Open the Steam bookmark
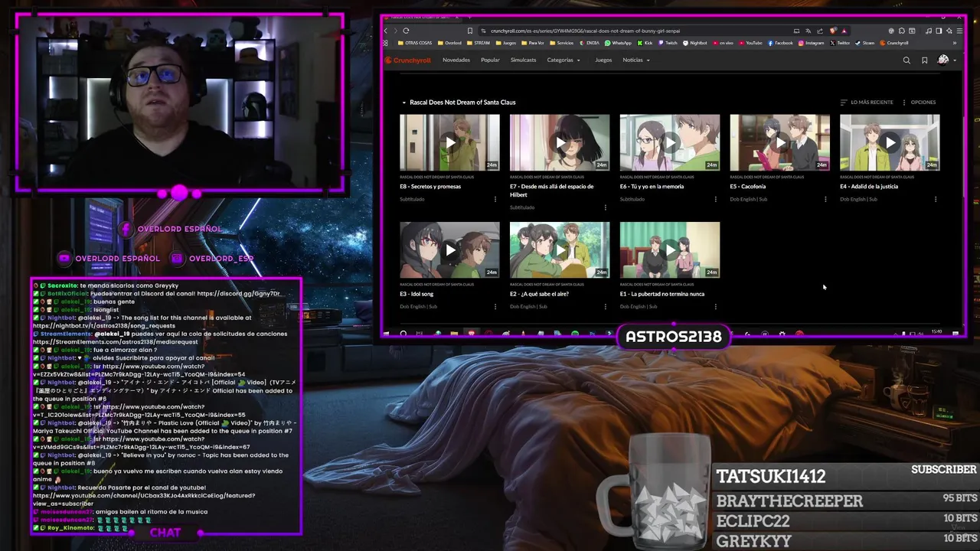The width and height of the screenshot is (980, 551). pyautogui.click(x=864, y=43)
